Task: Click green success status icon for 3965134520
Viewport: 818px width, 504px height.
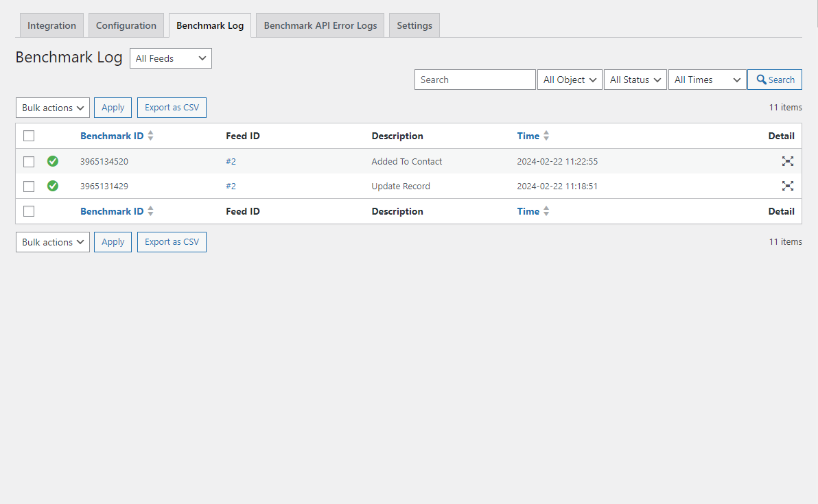Action: [x=53, y=161]
